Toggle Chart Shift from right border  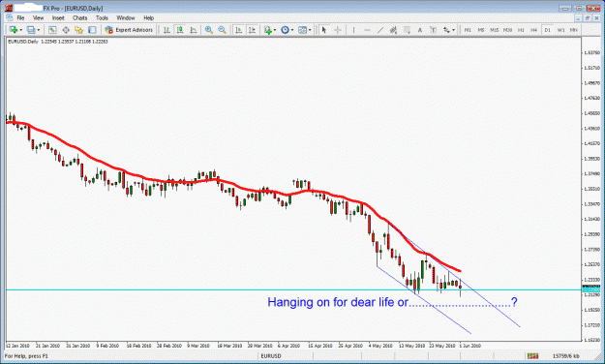pos(252,30)
